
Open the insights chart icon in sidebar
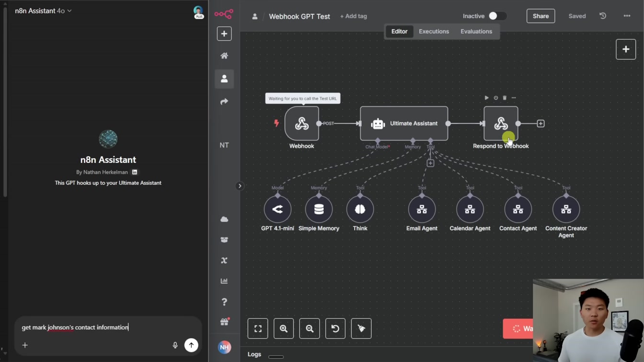pyautogui.click(x=224, y=281)
